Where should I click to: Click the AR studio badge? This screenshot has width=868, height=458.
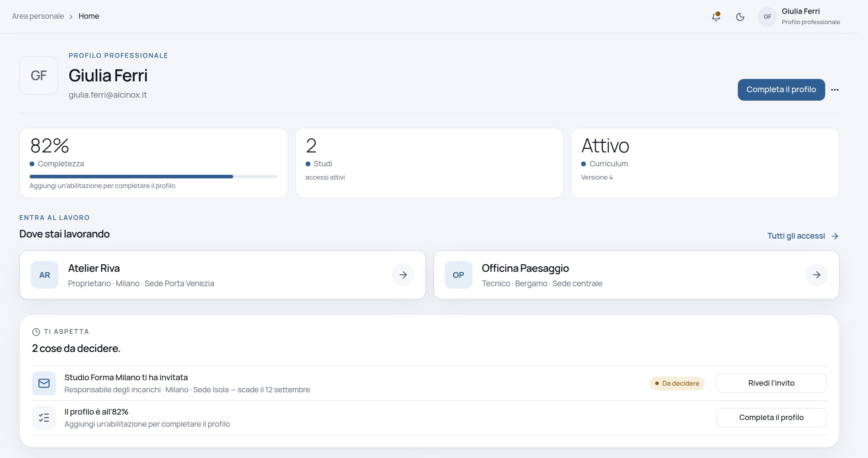click(x=45, y=275)
